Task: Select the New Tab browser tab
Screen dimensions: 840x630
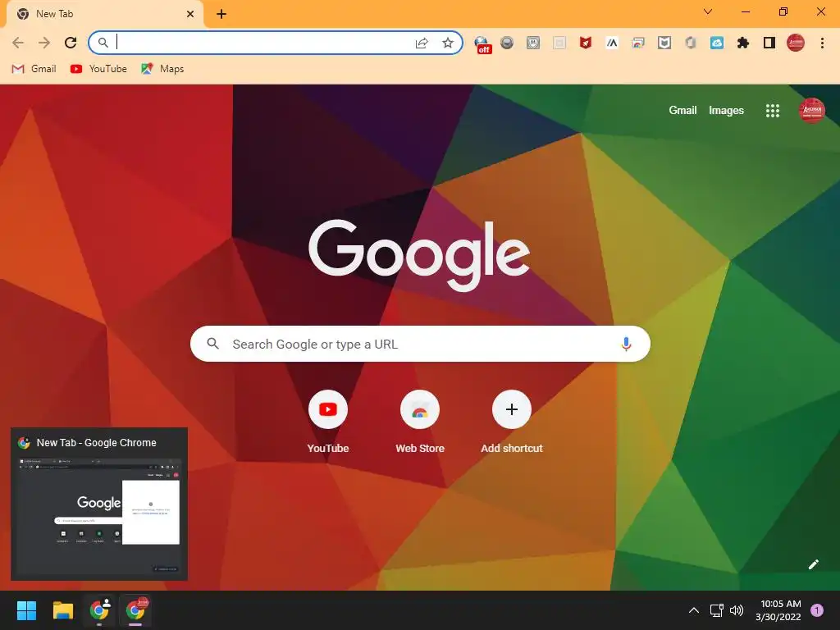Action: [104, 14]
